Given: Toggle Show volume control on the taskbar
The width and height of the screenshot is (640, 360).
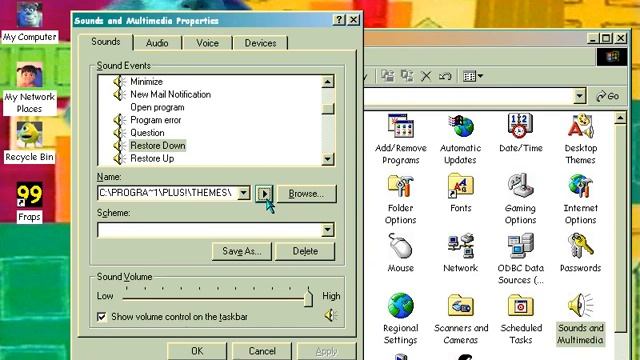Looking at the screenshot, I should (102, 317).
